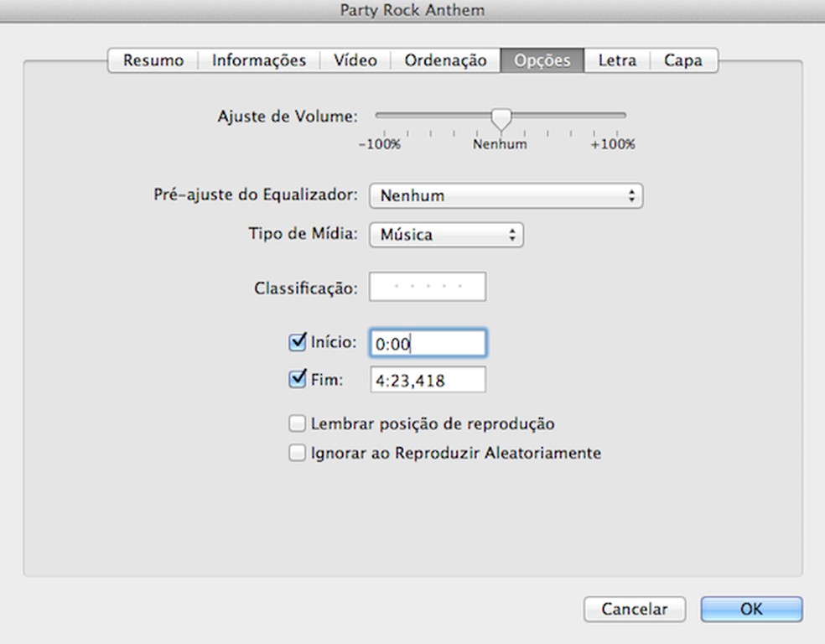
Task: Switch to the Capa tab
Action: click(683, 60)
